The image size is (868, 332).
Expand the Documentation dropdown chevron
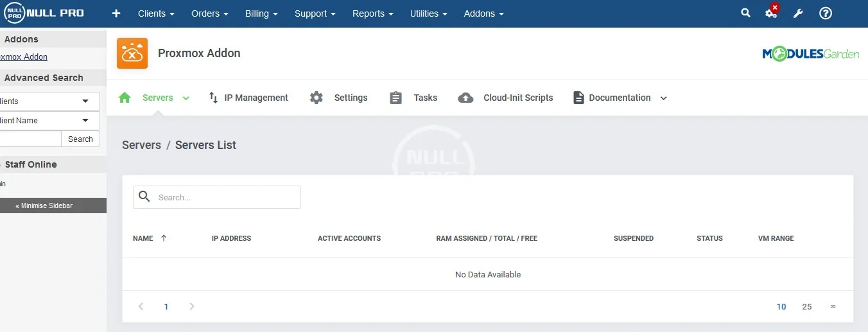(x=664, y=98)
